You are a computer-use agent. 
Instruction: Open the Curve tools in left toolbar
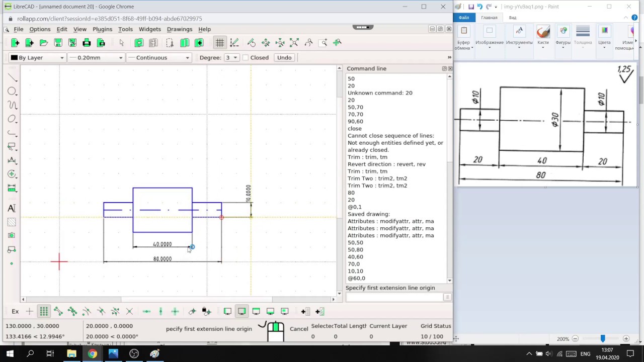pos(12,105)
